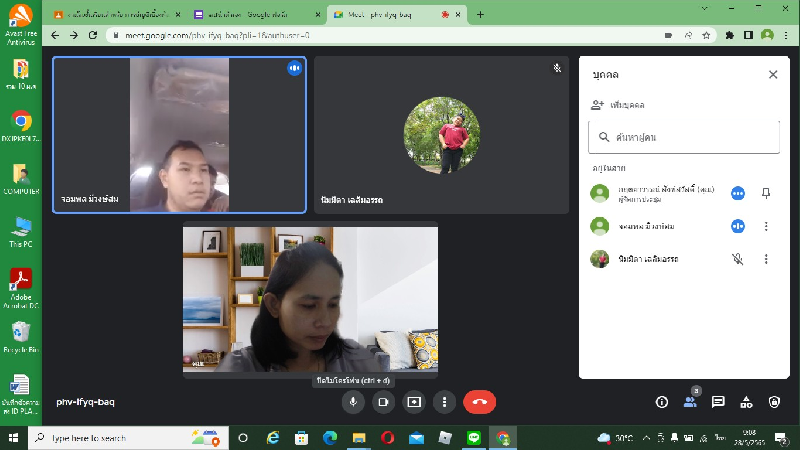Open more actions for the third participant
This screenshot has width=800, height=450.
[x=766, y=259]
